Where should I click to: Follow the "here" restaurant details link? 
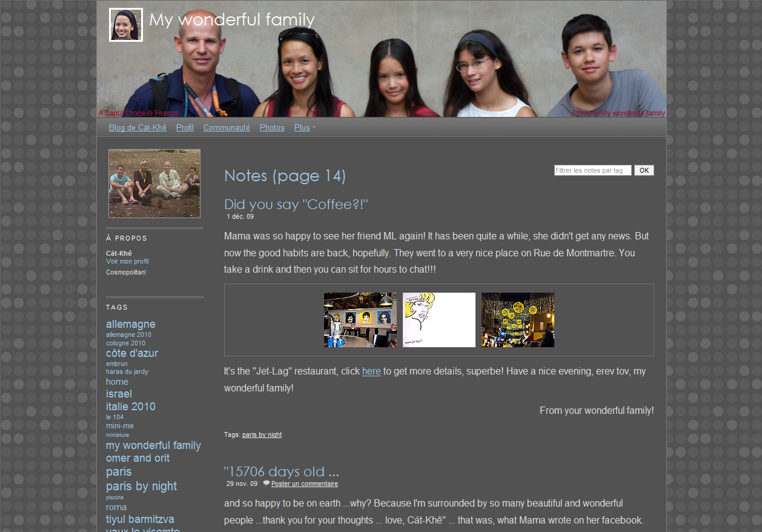[x=371, y=371]
